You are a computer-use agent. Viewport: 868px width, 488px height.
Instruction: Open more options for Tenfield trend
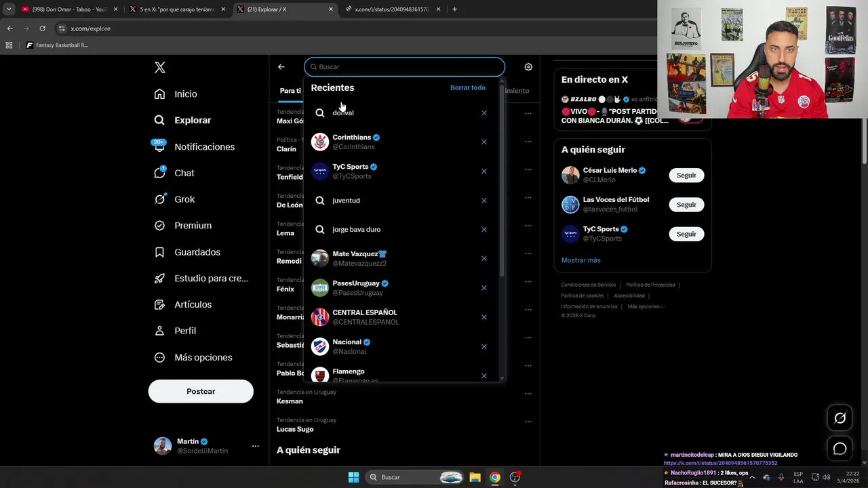(x=528, y=169)
